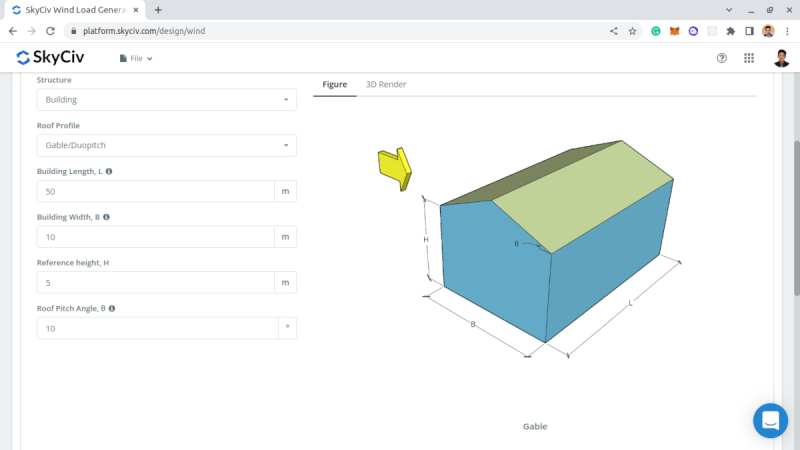Image resolution: width=800 pixels, height=450 pixels.
Task: Click the SkyCiv logo
Action: coord(50,57)
